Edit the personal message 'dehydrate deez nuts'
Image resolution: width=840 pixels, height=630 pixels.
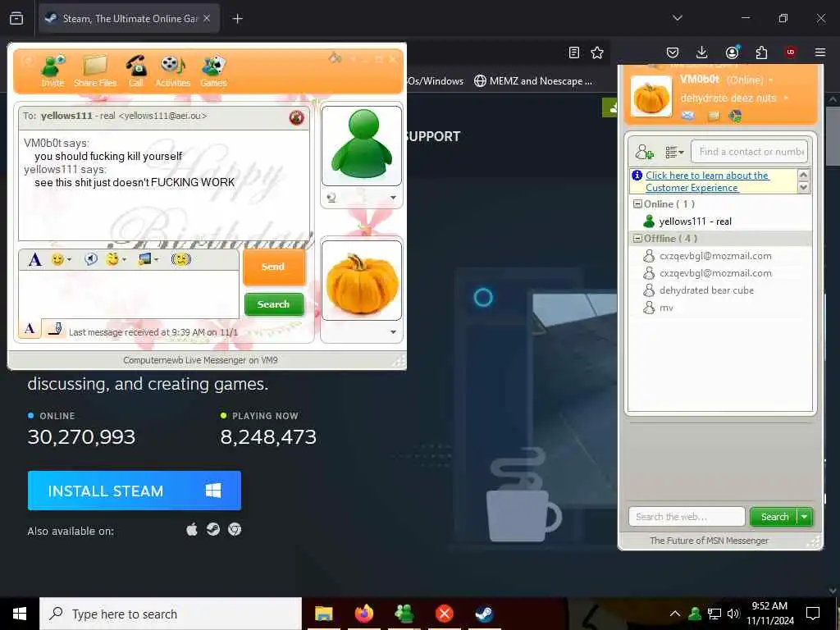[728, 98]
